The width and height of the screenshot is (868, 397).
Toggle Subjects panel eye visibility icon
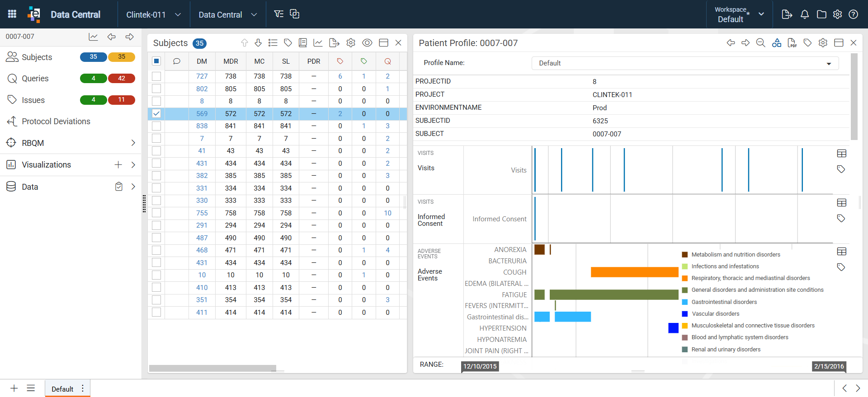368,43
